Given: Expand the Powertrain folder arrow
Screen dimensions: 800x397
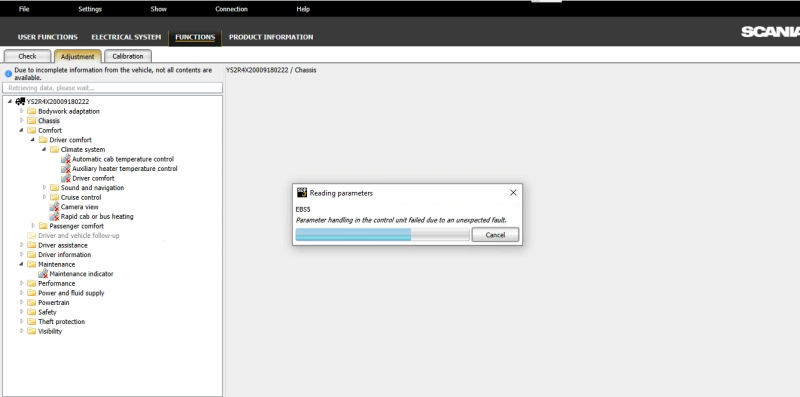Looking at the screenshot, I should (21, 302).
